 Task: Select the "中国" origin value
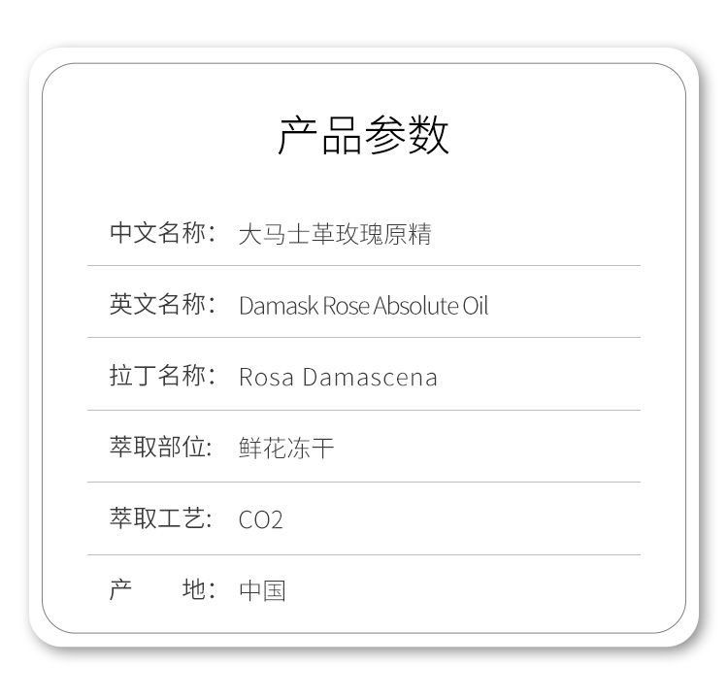[262, 590]
